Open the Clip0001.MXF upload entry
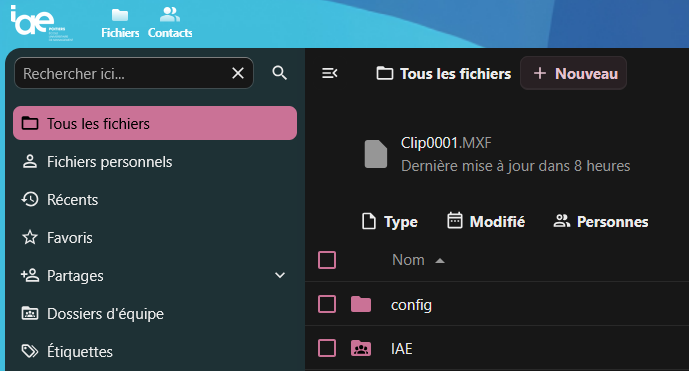The height and width of the screenshot is (371, 689). [x=497, y=154]
